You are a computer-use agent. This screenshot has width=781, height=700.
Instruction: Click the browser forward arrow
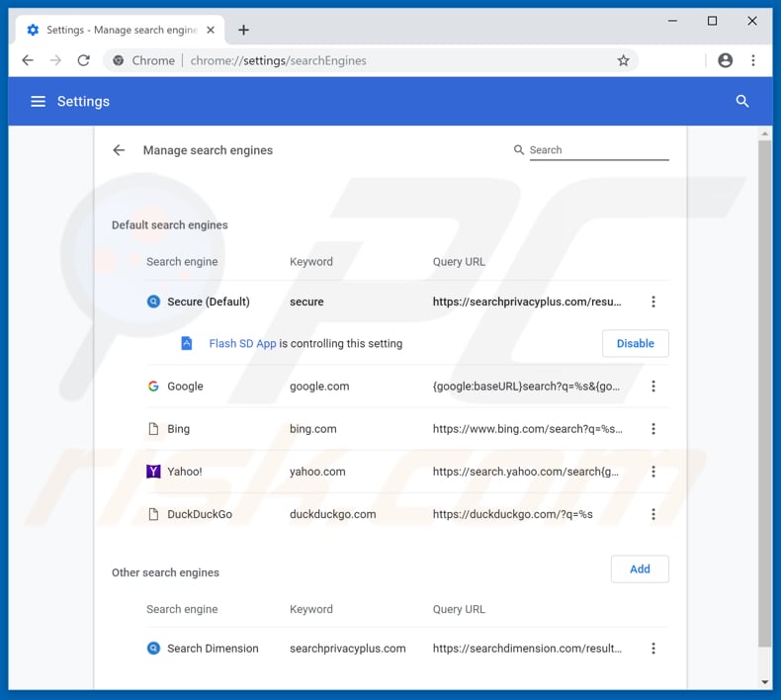click(55, 60)
